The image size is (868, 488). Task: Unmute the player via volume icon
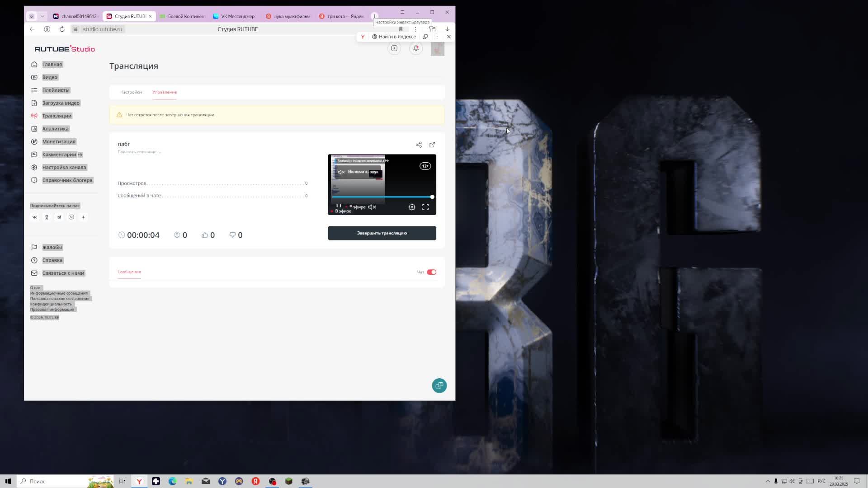tap(372, 207)
